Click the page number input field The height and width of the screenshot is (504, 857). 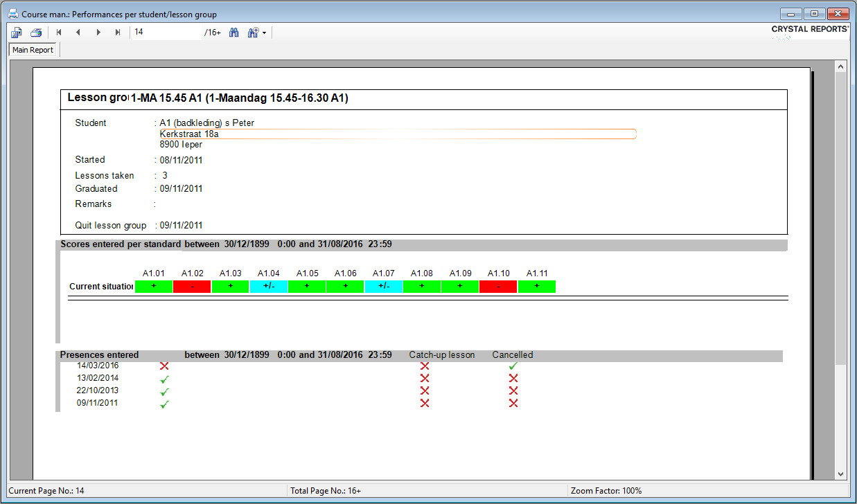[166, 33]
